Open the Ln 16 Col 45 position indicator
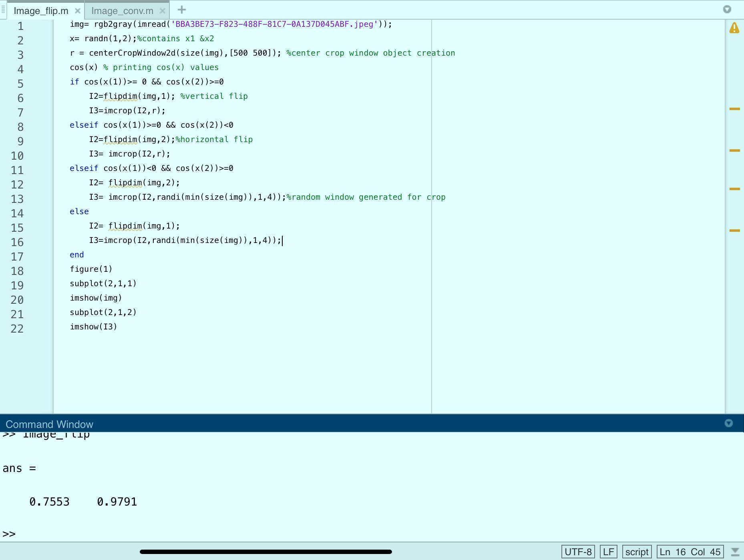Screen dimensions: 744x560 [x=690, y=552]
